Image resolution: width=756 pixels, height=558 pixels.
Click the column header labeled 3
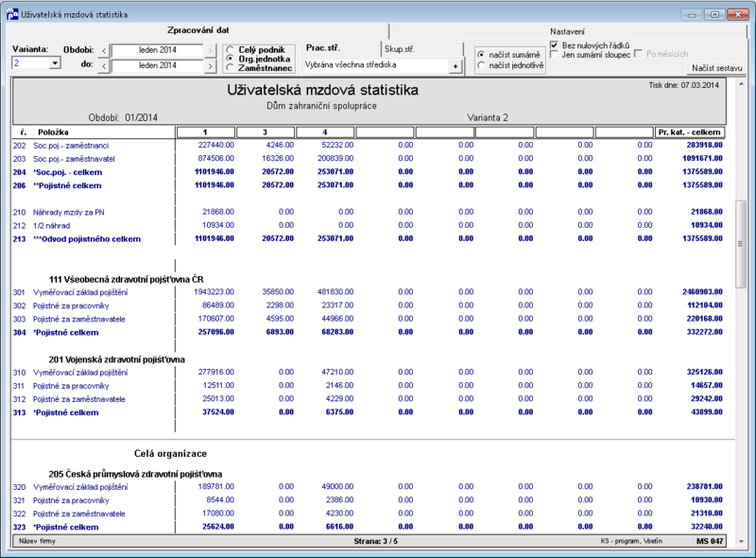click(x=266, y=132)
